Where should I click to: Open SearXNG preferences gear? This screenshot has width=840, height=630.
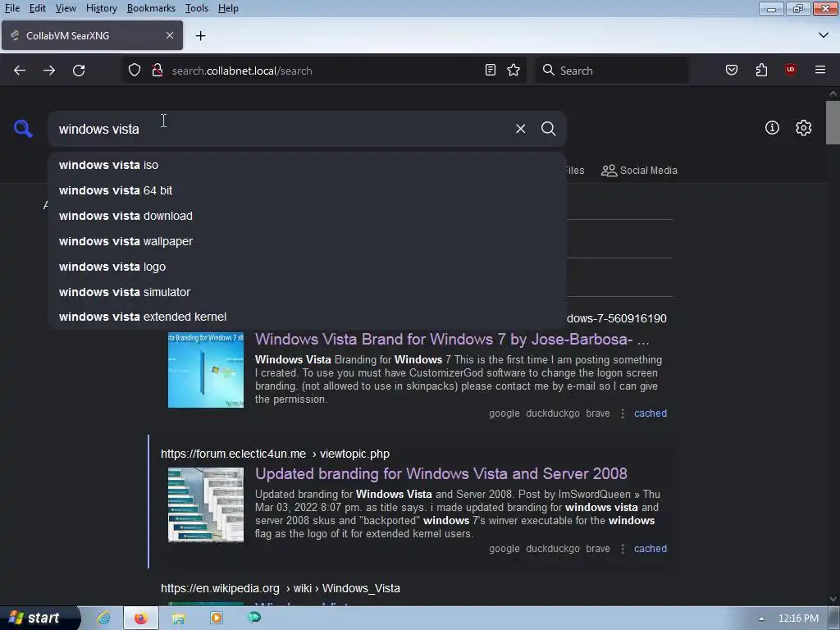coord(804,127)
